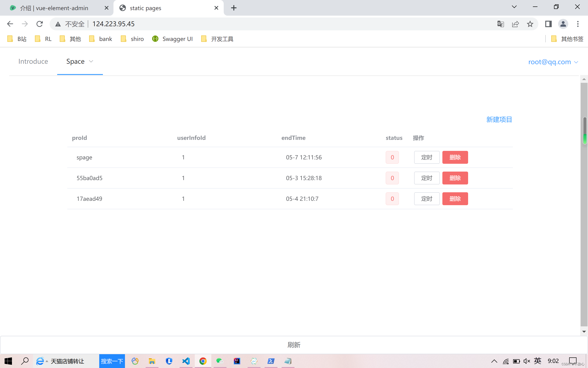
Task: Click the 05-3 15:28:18 endTime cell
Action: click(x=304, y=178)
